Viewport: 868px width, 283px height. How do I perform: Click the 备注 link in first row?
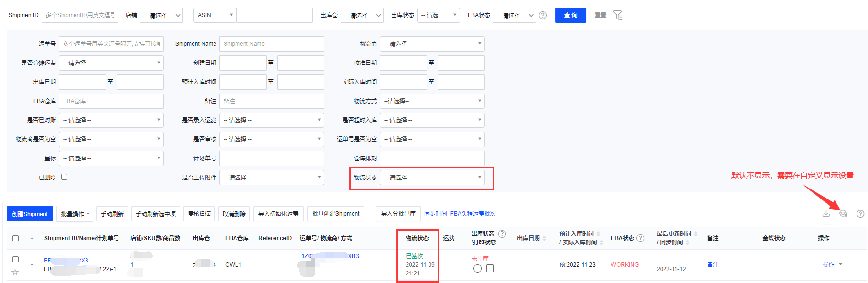[x=713, y=265]
